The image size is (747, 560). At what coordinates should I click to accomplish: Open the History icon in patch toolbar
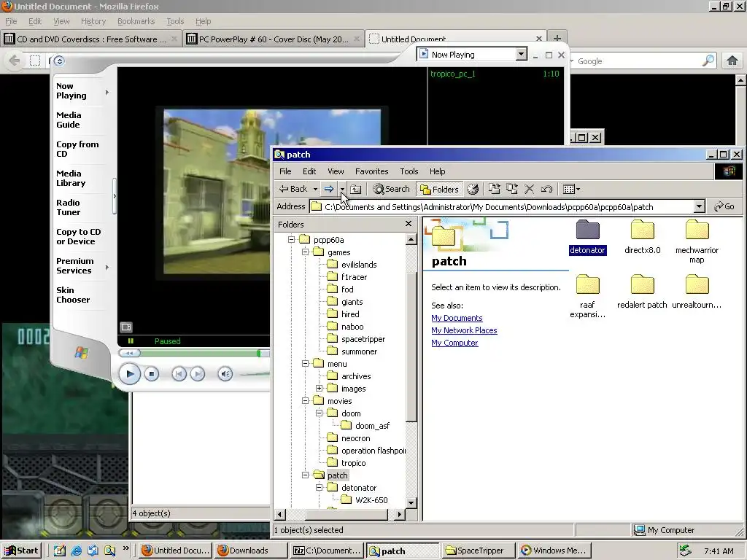(x=473, y=189)
